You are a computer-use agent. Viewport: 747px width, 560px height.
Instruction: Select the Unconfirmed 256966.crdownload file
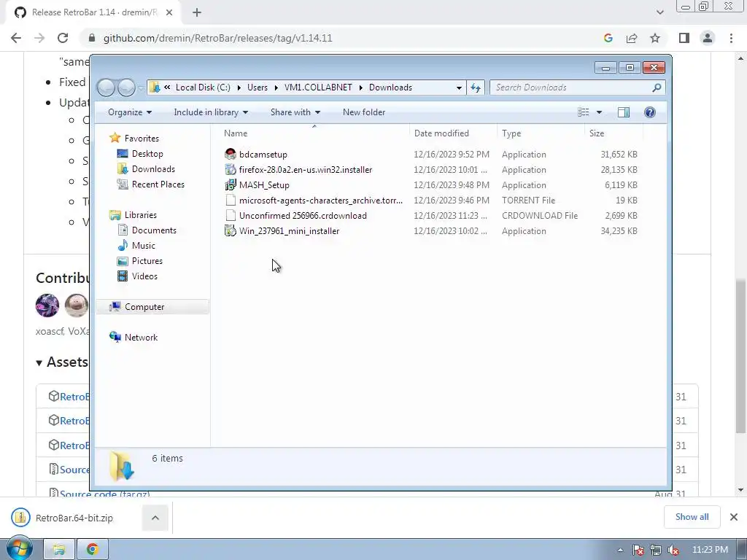[x=303, y=216]
